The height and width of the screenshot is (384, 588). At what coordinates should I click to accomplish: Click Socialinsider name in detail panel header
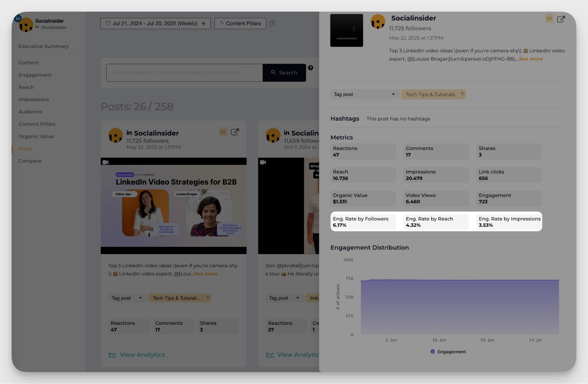(x=413, y=18)
